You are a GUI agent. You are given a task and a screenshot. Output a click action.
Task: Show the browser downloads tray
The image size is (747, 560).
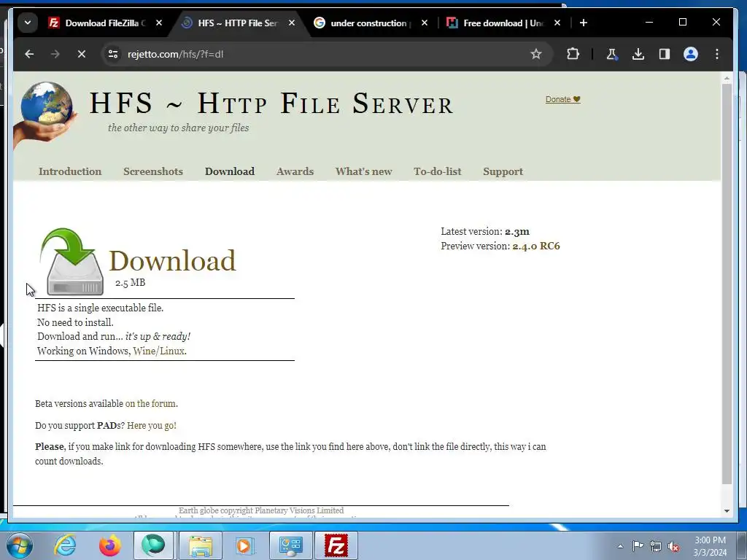(638, 54)
